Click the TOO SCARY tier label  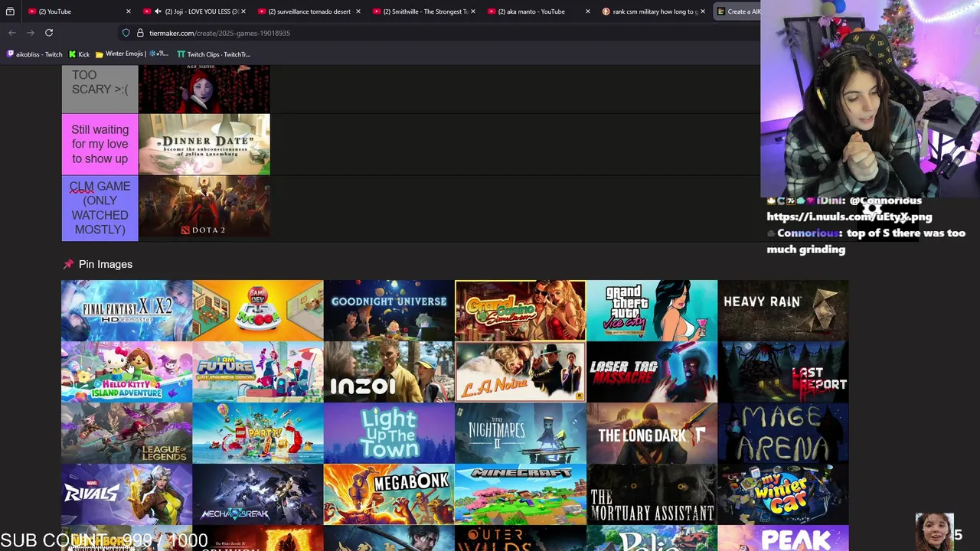coord(100,89)
